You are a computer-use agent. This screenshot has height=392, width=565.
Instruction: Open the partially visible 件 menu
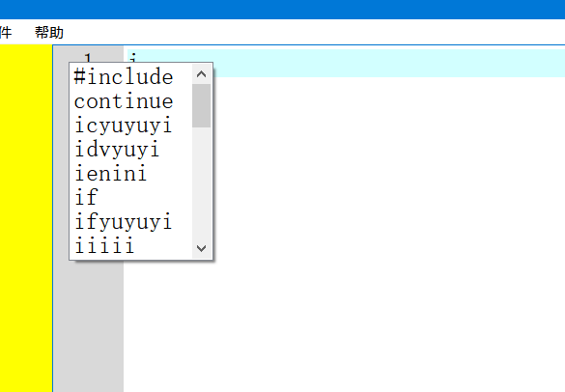[6, 33]
